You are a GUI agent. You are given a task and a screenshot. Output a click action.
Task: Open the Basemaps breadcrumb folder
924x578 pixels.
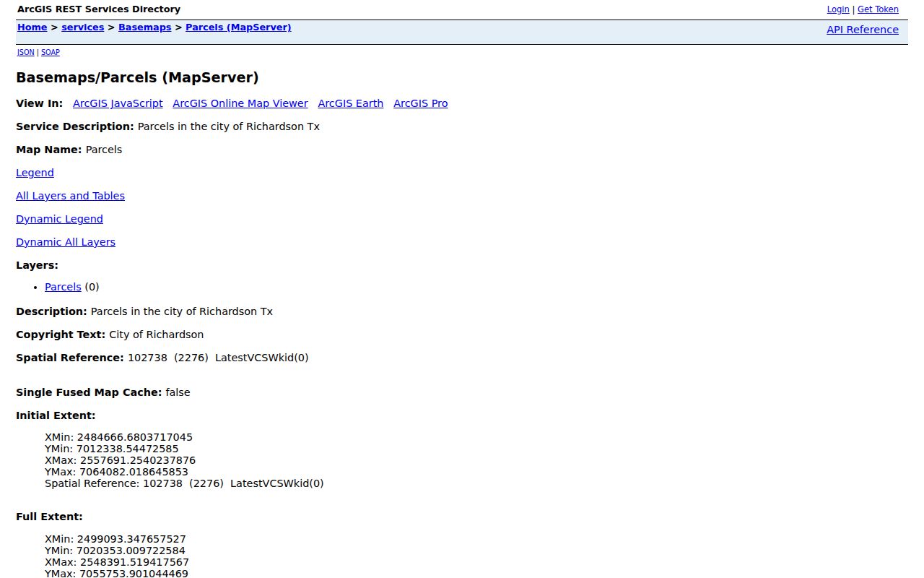point(145,27)
